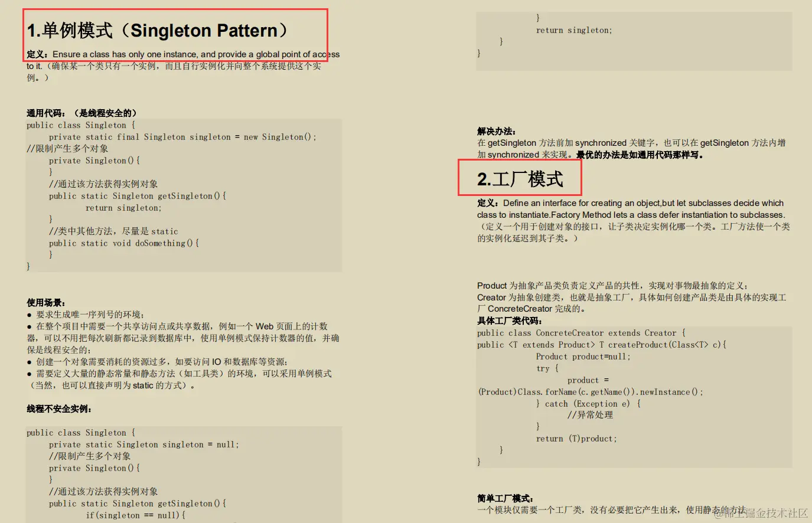
Task: Click the '使用场景：' subheading
Action: 46,302
